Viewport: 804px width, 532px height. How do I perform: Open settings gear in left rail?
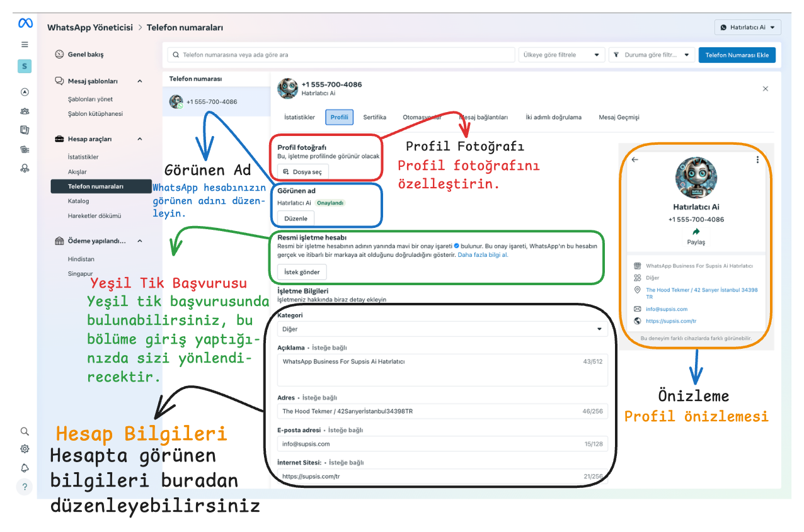[x=25, y=449]
